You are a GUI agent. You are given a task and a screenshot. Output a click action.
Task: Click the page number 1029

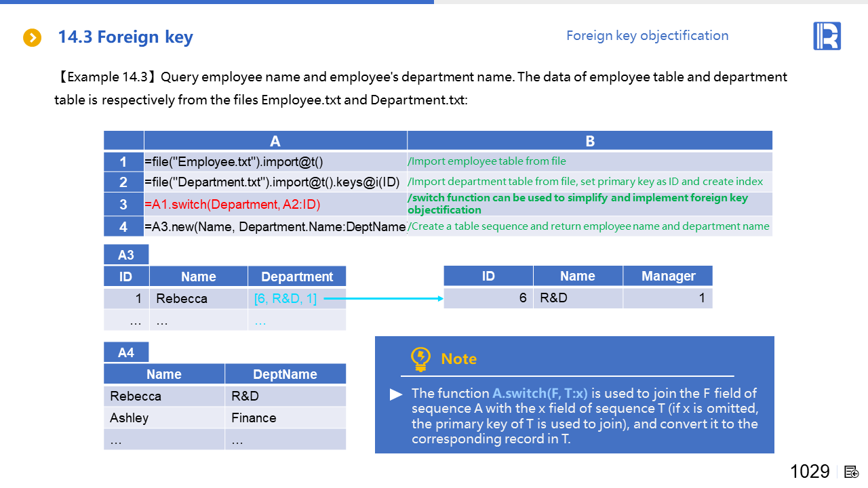[x=810, y=472]
